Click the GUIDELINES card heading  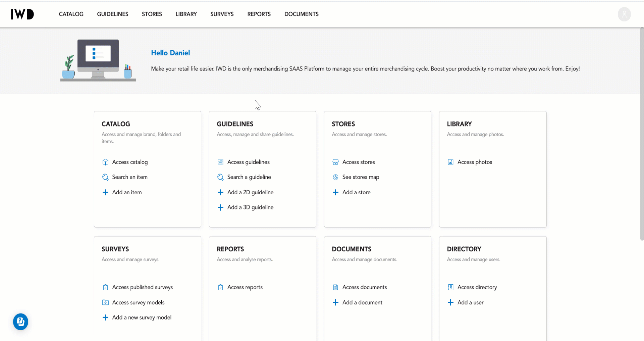pos(235,124)
